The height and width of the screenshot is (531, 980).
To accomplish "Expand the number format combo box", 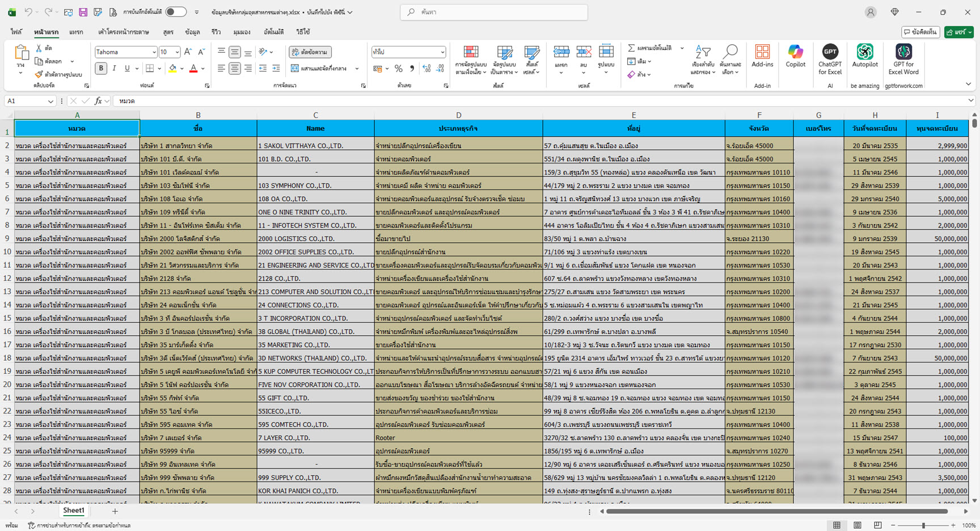I will tap(442, 52).
